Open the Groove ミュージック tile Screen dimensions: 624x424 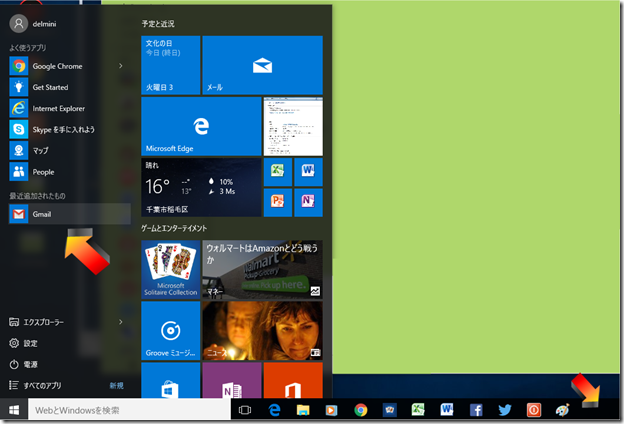click(x=171, y=330)
